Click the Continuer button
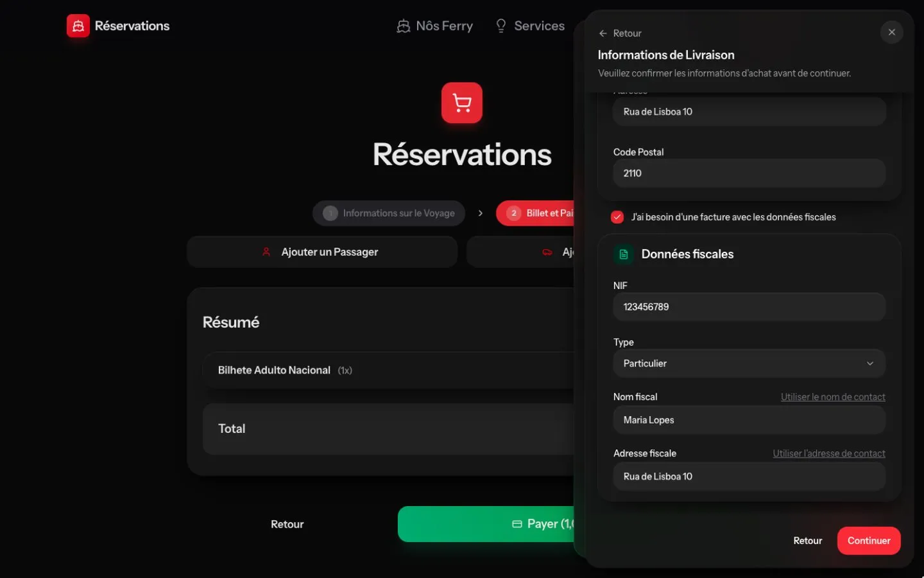 pos(869,541)
